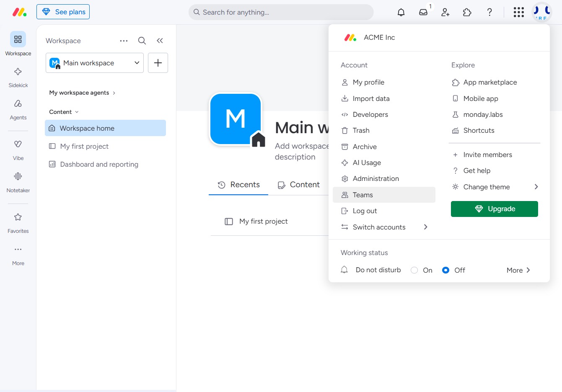This screenshot has width=562, height=392.
Task: Click the user avatar in top right
Action: point(542,12)
